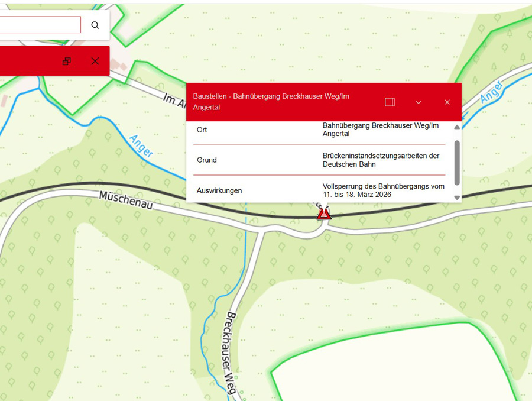Click the restore-window icon in red panel
Image resolution: width=532 pixels, height=401 pixels.
click(67, 62)
